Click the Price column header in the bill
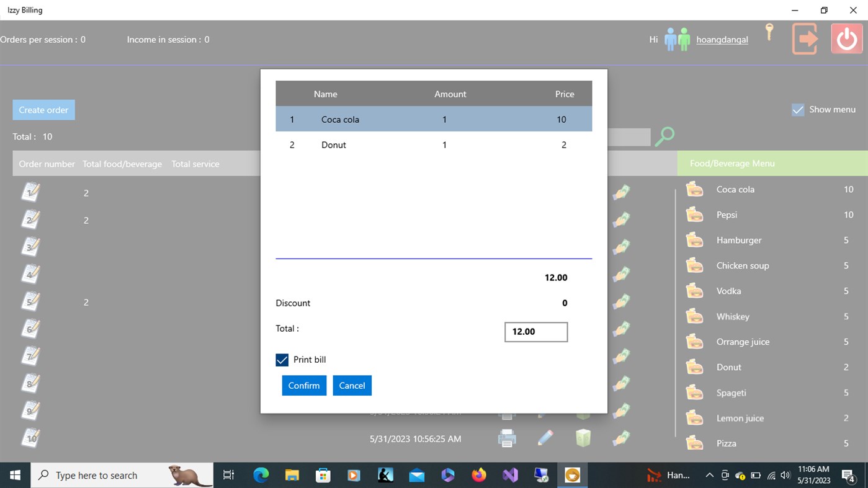Viewport: 868px width, 488px height. click(x=565, y=94)
